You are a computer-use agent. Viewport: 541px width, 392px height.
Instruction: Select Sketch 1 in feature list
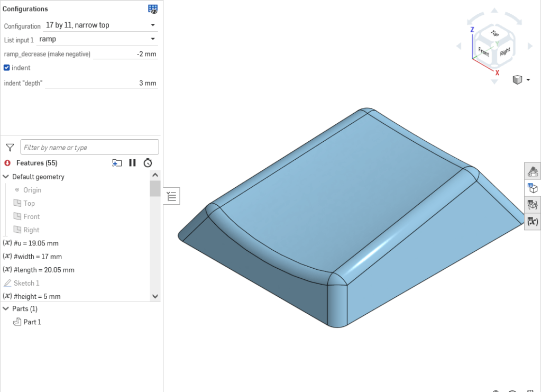[x=26, y=283]
